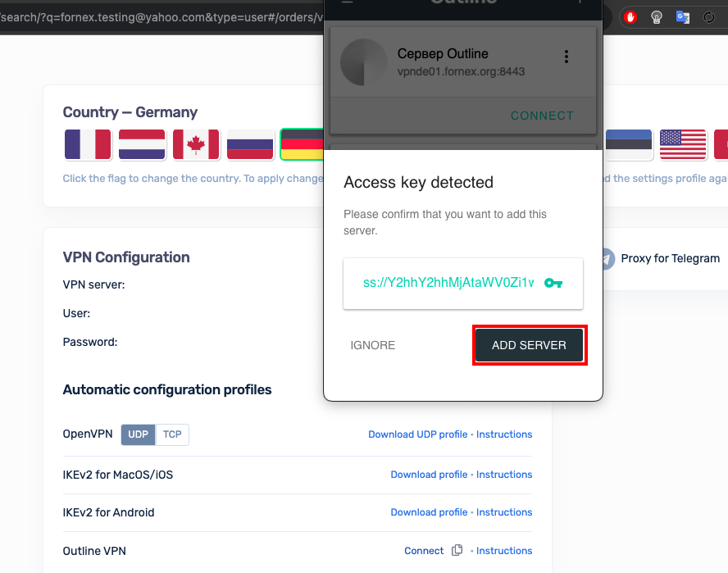This screenshot has height=573, width=728.
Task: Choose the Russia flag
Action: (x=250, y=144)
